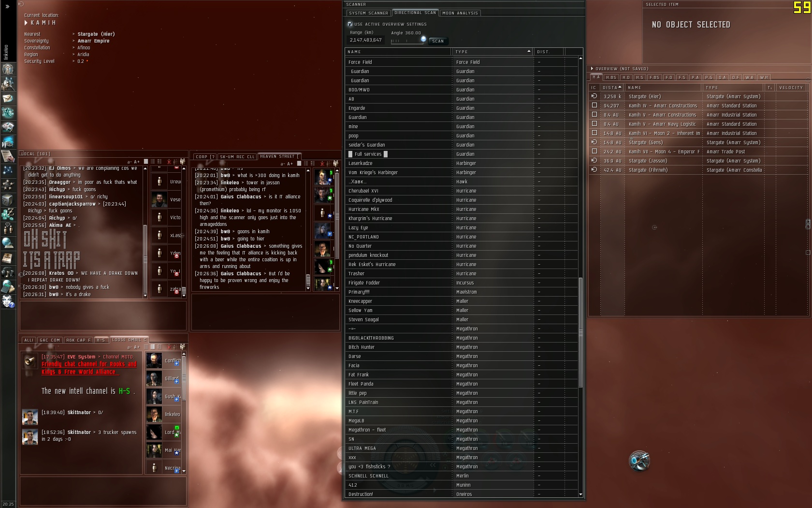Open the headphones jukebox icon in the Neocom
The height and width of the screenshot is (508, 812).
[x=8, y=272]
